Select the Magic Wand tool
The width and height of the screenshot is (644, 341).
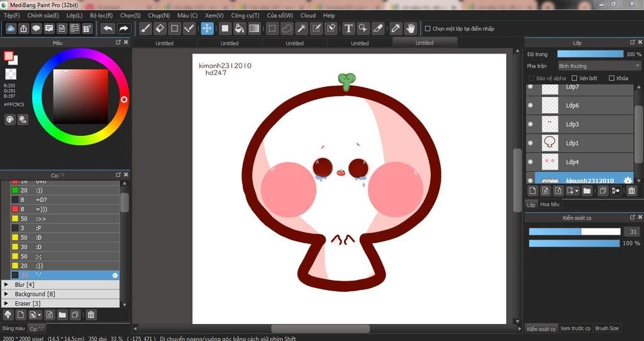(301, 28)
